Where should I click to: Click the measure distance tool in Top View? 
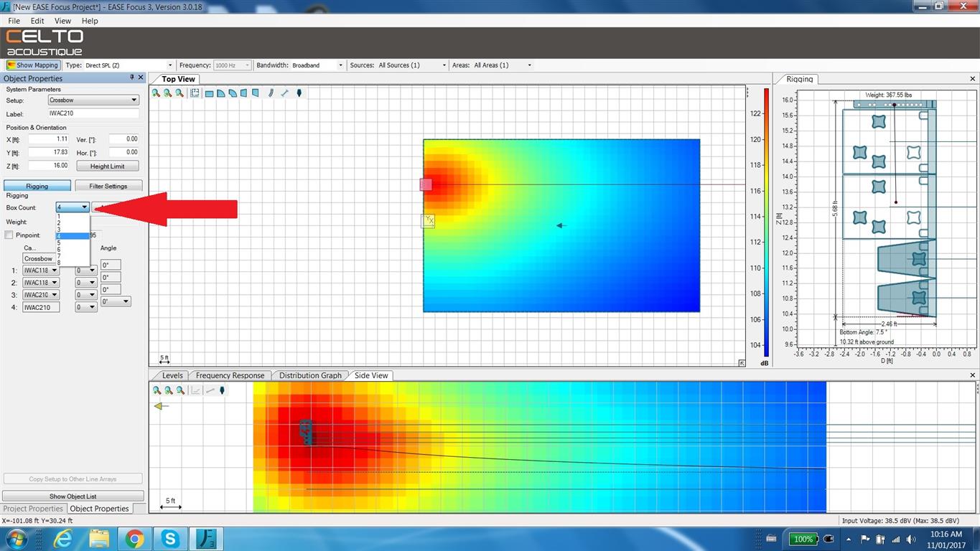(x=285, y=93)
